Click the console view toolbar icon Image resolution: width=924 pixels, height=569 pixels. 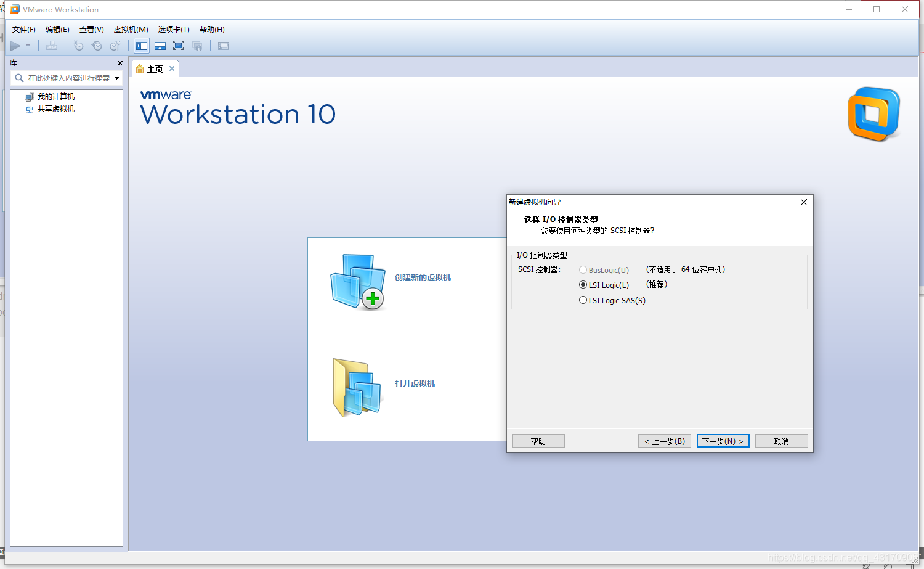coord(224,46)
